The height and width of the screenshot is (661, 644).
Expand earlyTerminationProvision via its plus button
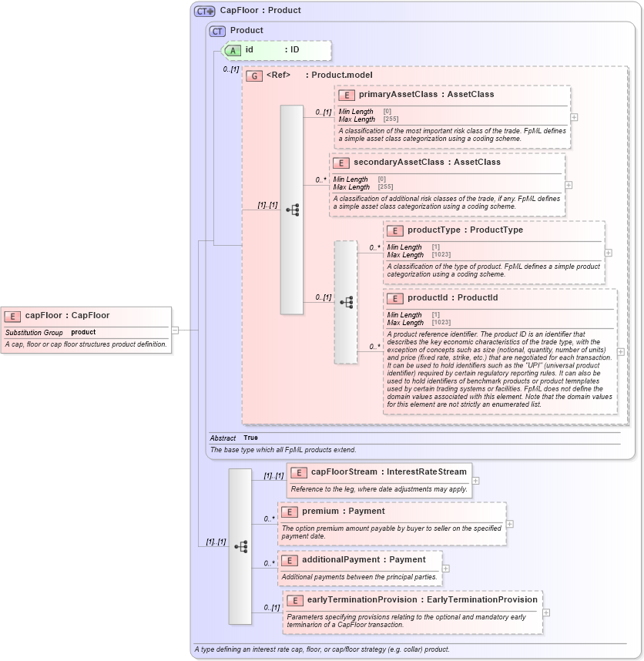click(x=547, y=611)
